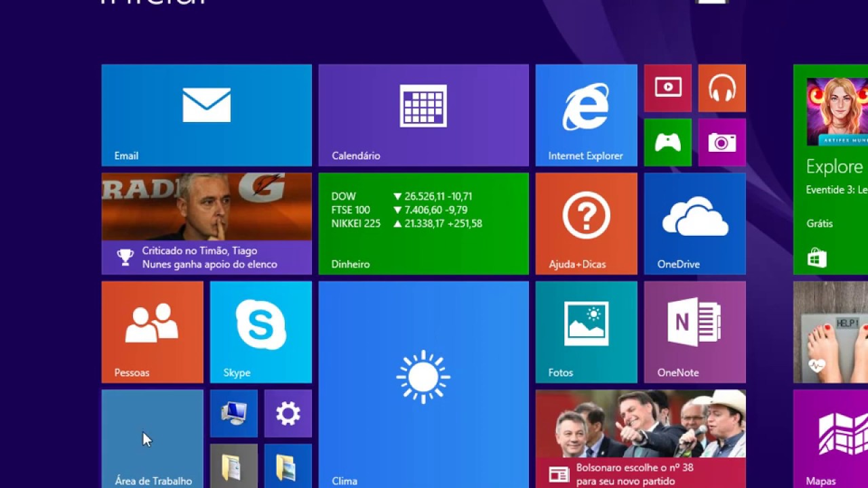Click the NIKKEI 225 quote row

pyautogui.click(x=407, y=224)
